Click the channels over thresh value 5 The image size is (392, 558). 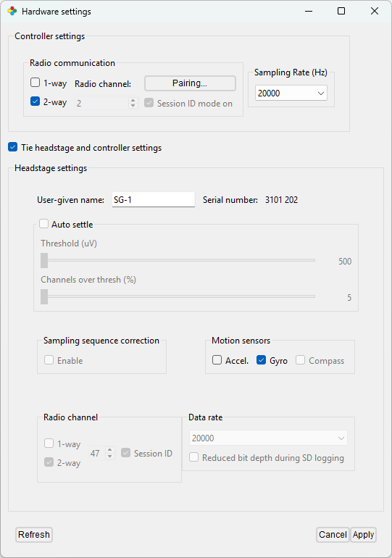point(349,298)
